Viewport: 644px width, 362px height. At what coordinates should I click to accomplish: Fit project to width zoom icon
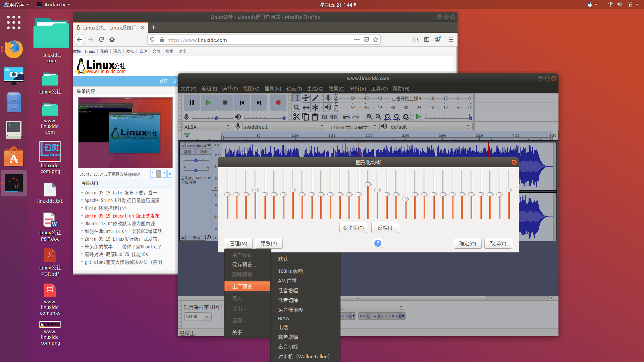(x=396, y=117)
